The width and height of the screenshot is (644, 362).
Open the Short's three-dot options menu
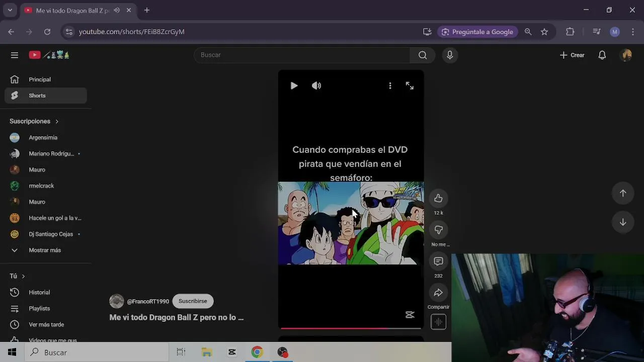[x=390, y=86]
